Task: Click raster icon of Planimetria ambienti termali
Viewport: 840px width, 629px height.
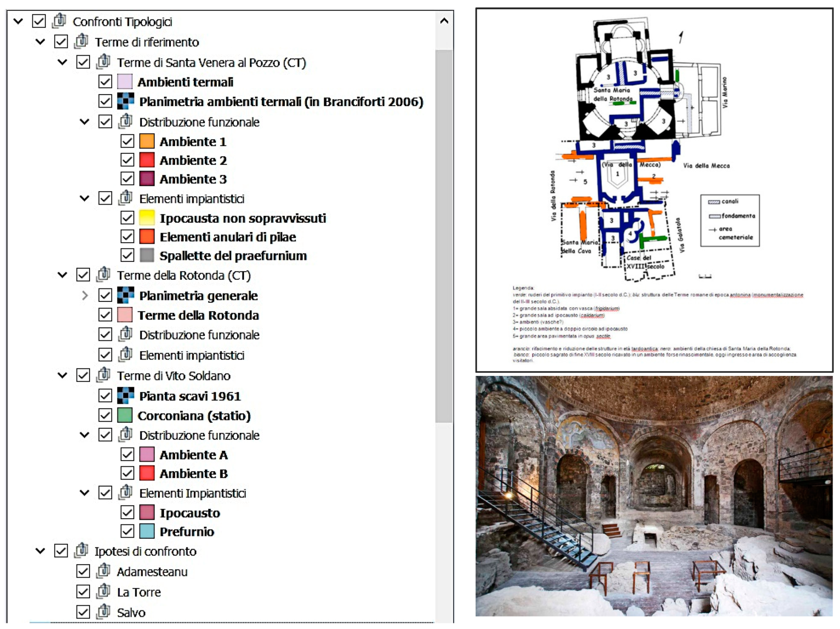Action: tap(125, 101)
